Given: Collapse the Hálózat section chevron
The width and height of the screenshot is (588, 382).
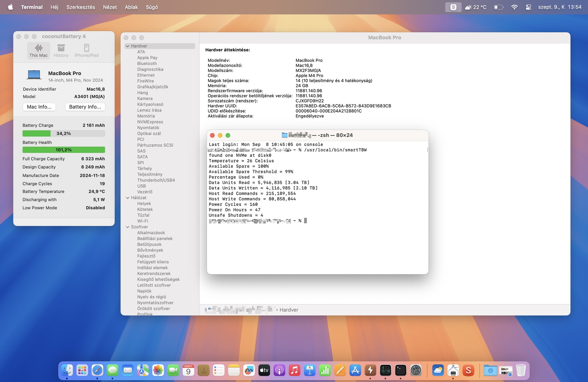Looking at the screenshot, I should (x=128, y=198).
